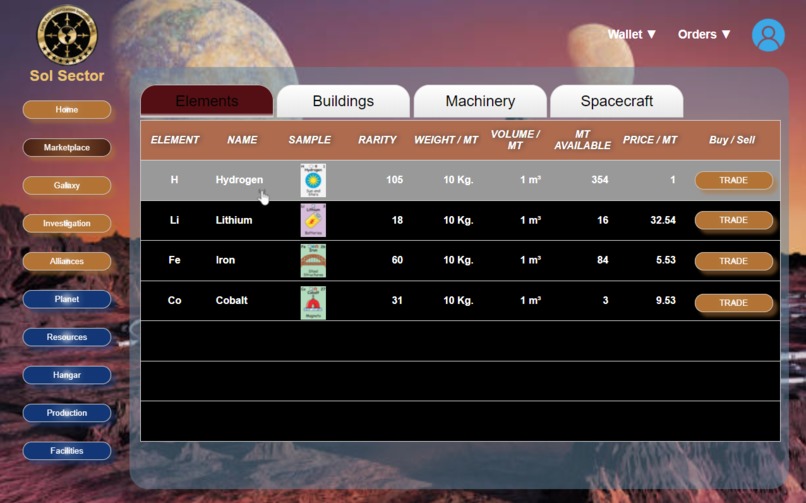
Task: Open the Facilities sidebar button
Action: coord(67,451)
